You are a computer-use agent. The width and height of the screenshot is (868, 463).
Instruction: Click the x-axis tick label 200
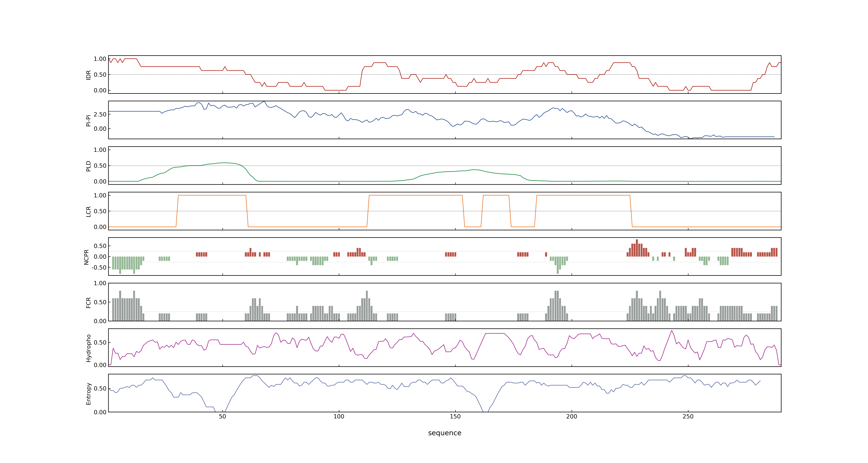[571, 416]
